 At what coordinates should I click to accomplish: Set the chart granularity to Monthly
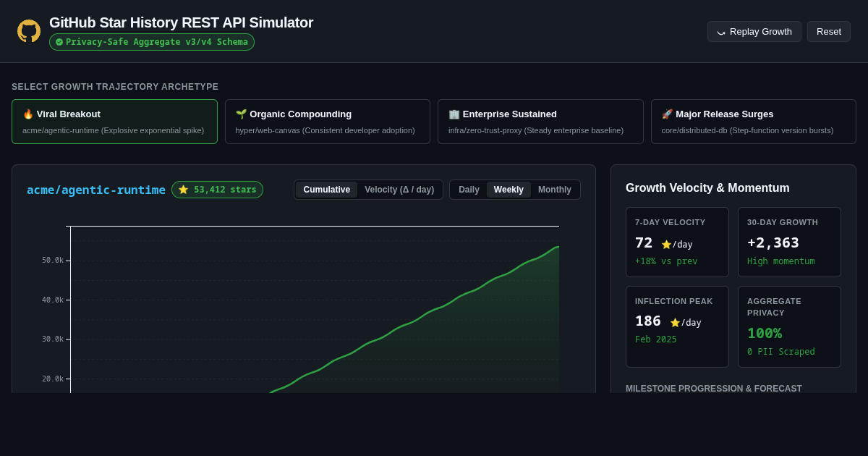[x=555, y=190]
